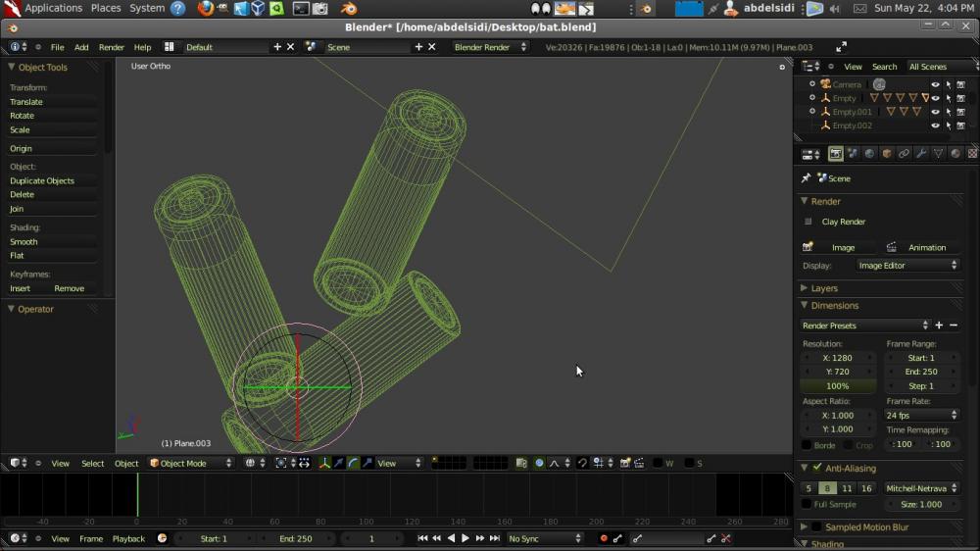Viewport: 980px width, 551px height.
Task: Launch Firefox from the top panel
Action: [205, 8]
